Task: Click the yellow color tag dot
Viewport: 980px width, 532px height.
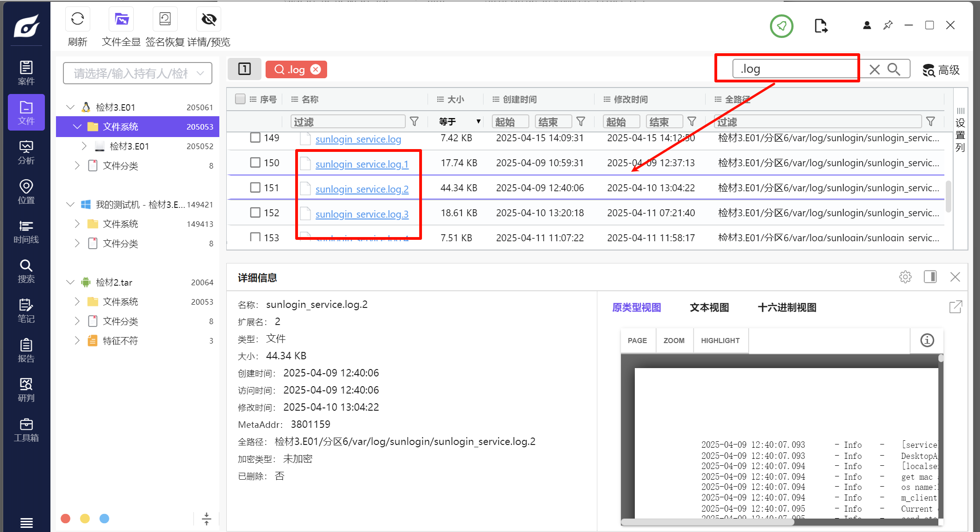Action: [85, 519]
